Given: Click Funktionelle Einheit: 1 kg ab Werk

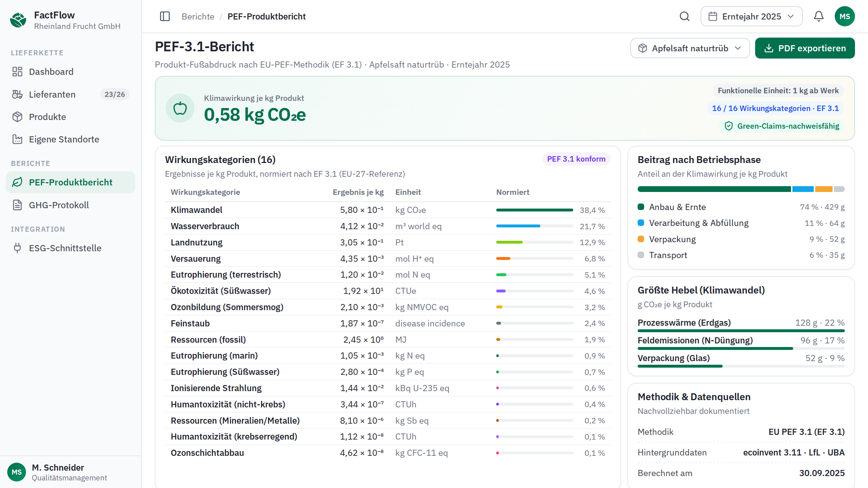Looking at the screenshot, I should [778, 90].
